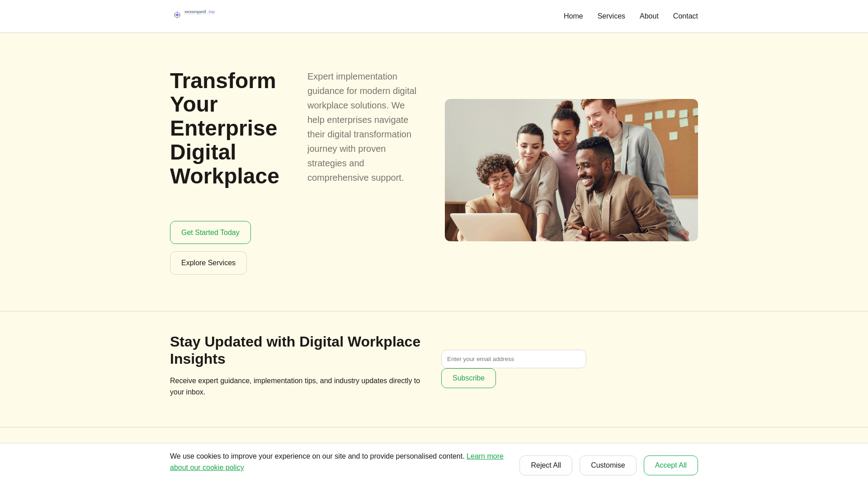Image resolution: width=868 pixels, height=488 pixels.
Task: Focus the email address input field
Action: coord(514,359)
